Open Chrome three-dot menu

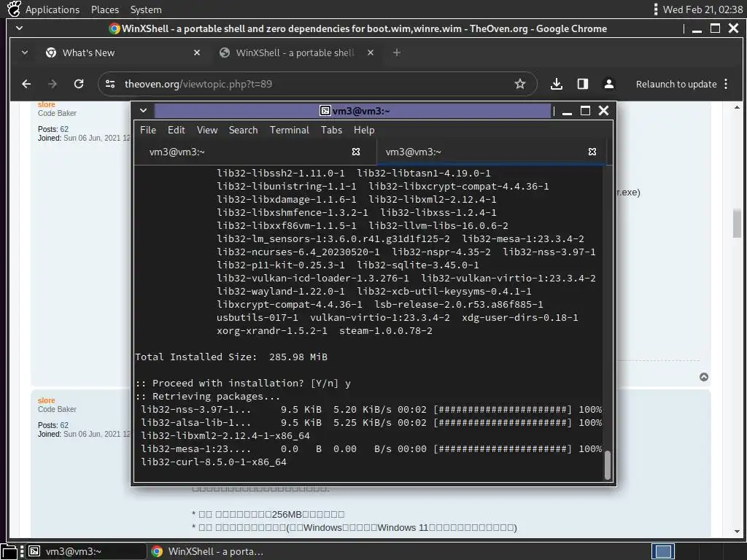726,85
